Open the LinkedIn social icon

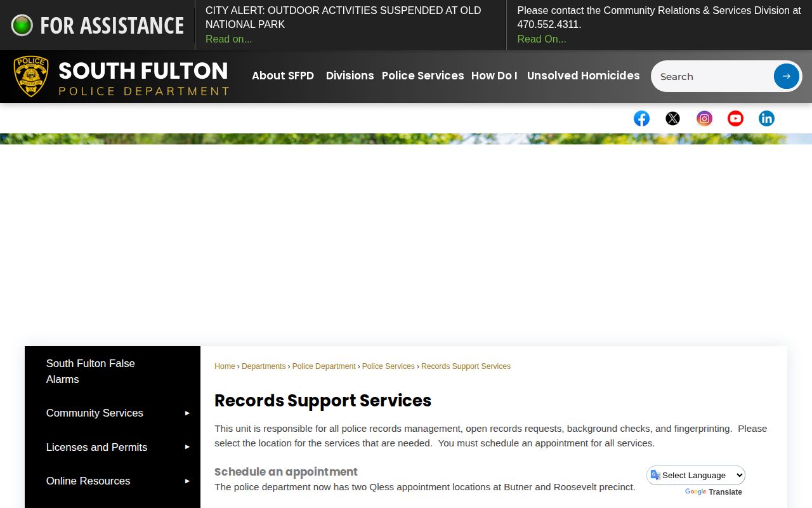[x=766, y=119]
